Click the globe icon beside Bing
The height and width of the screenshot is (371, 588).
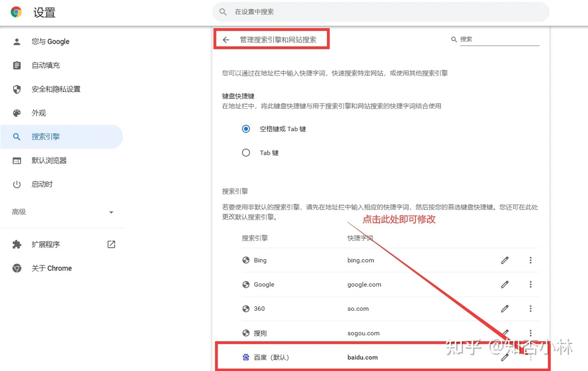coord(246,260)
